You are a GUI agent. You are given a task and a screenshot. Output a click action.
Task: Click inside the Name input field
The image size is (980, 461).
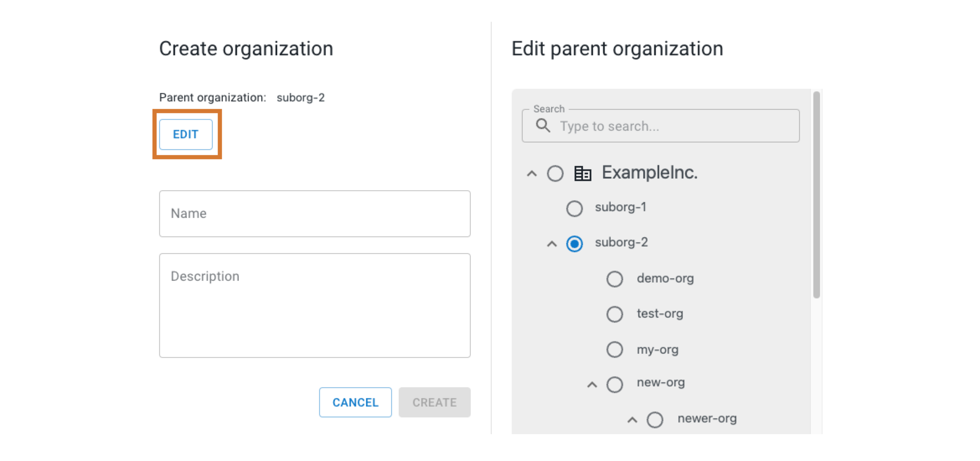[x=315, y=214]
